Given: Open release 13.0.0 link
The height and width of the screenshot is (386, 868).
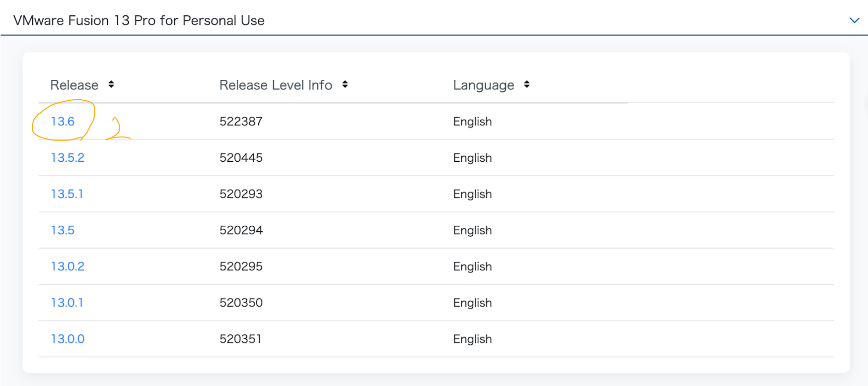Looking at the screenshot, I should (x=68, y=339).
